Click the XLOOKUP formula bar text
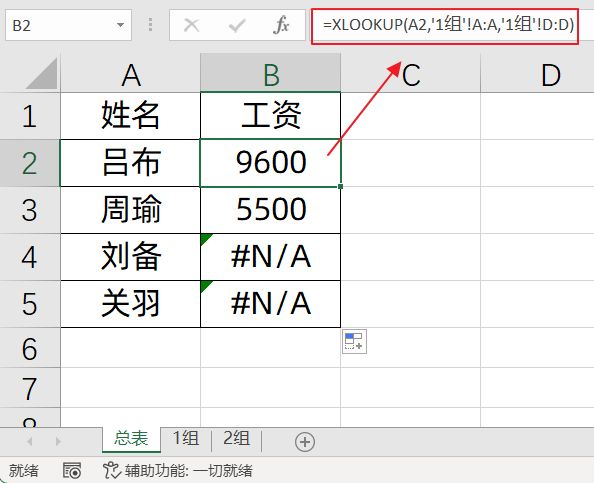Screen dimensions: 594x483 (x=449, y=25)
